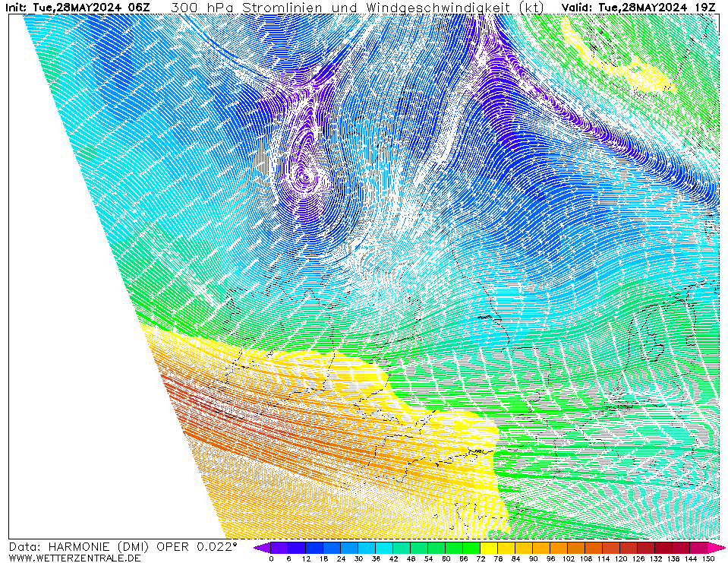Select the yellow swatch between 72 and 78
The height and width of the screenshot is (563, 728).
(x=489, y=547)
